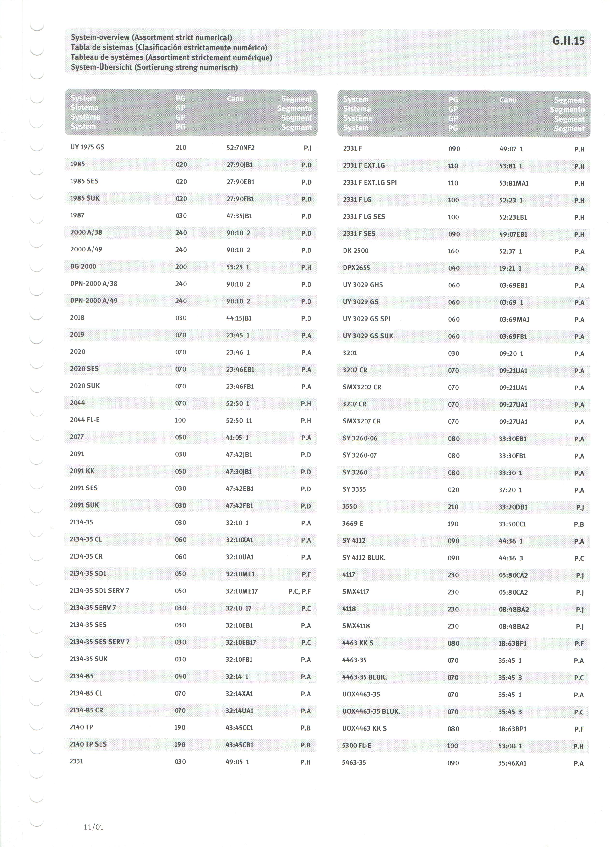Click the SY 4112 BLUK. row

coord(463,558)
